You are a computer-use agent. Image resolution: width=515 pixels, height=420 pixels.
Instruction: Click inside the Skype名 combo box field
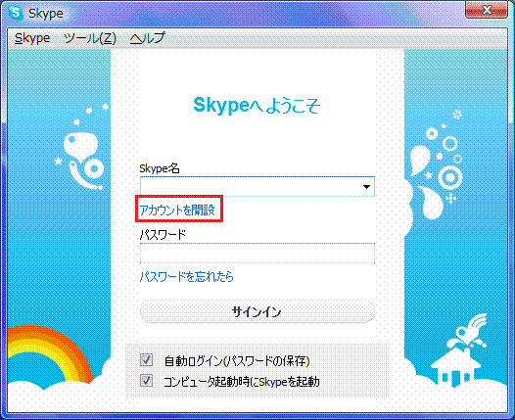257,187
